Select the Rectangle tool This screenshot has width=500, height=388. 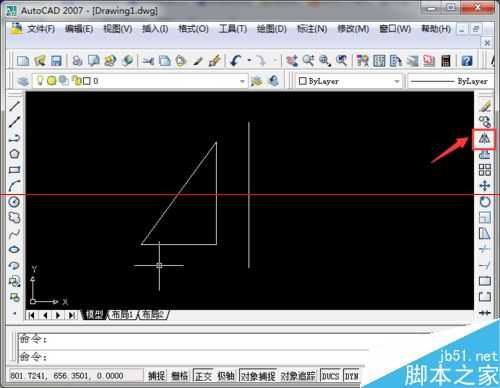pyautogui.click(x=14, y=170)
